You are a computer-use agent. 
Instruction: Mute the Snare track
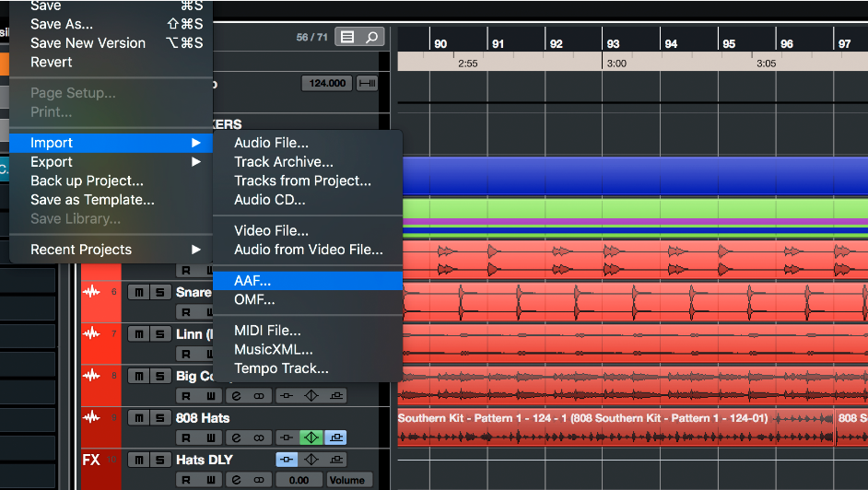(139, 292)
